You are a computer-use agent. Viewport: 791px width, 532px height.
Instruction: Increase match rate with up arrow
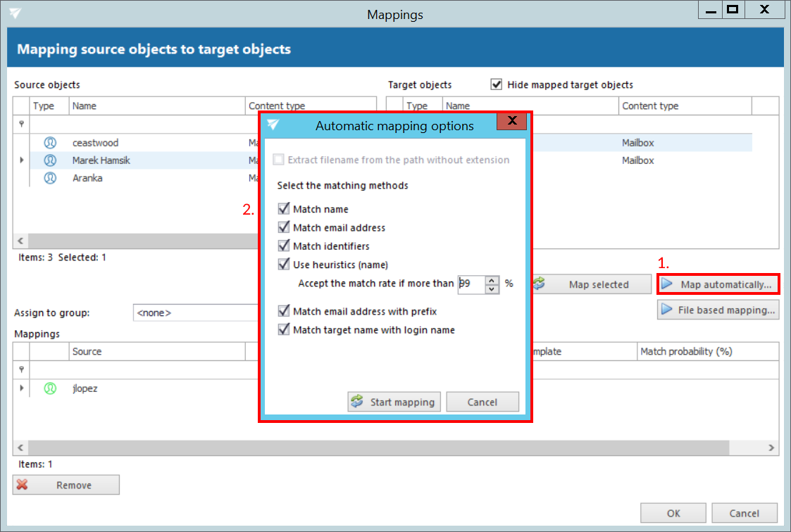(492, 280)
